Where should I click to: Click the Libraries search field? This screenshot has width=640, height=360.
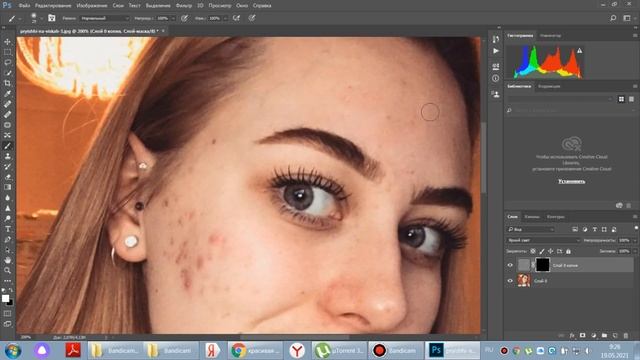coord(571,110)
